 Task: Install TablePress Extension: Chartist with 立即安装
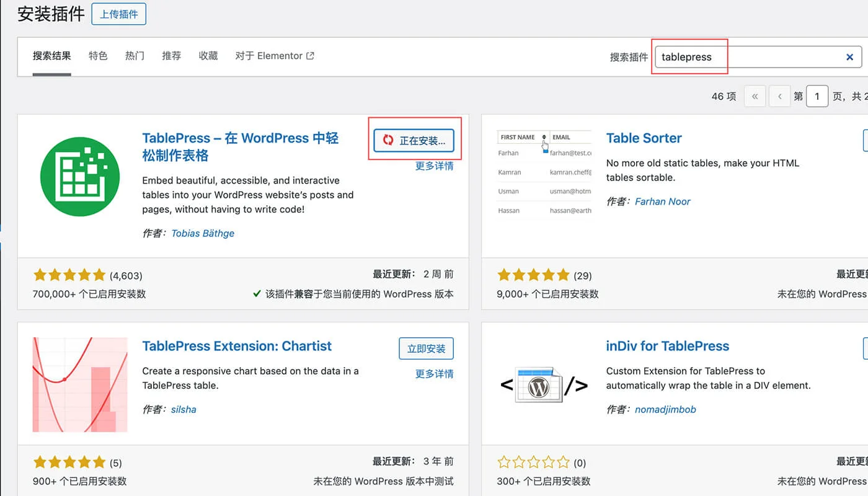[426, 348]
